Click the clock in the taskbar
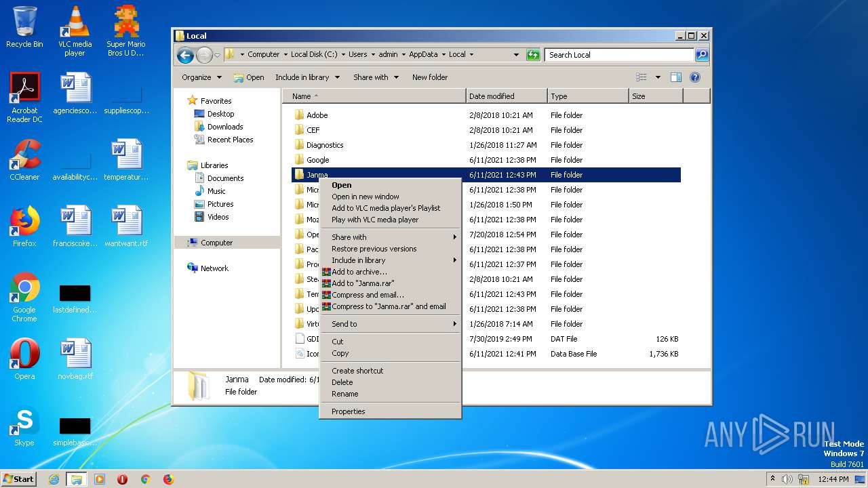Screen dimensions: 868x488 pos(833,479)
